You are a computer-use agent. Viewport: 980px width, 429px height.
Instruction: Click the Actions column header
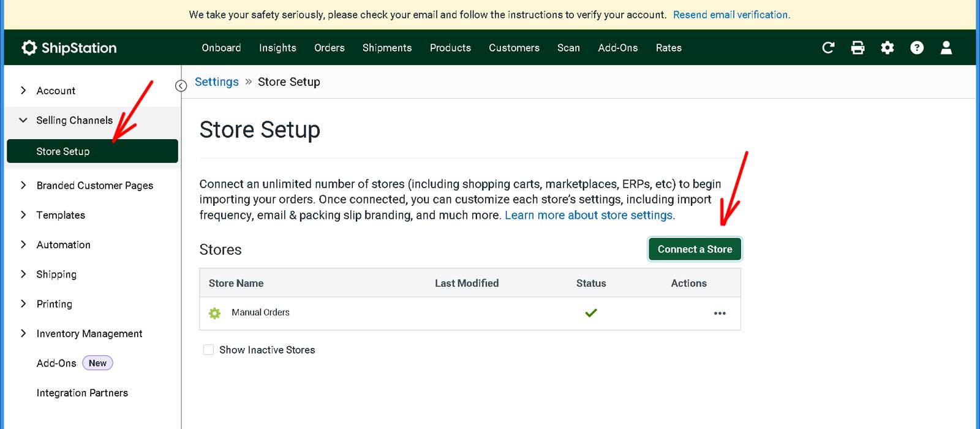pos(688,283)
